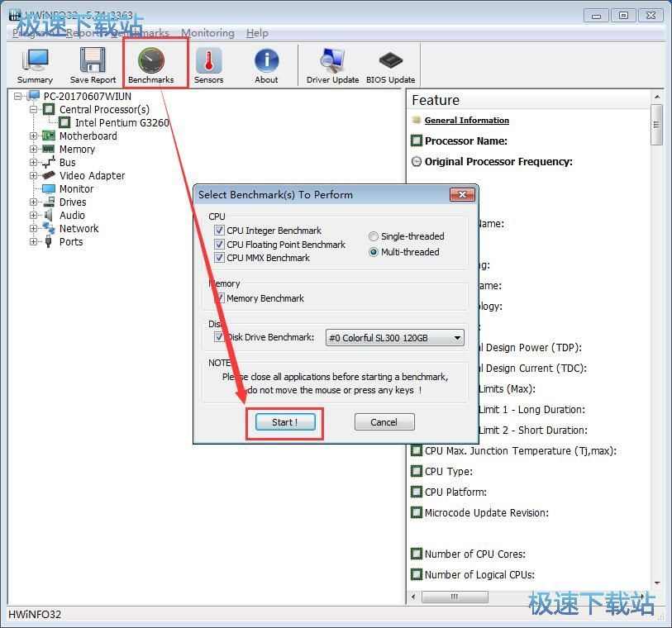This screenshot has height=628, width=672.
Task: Uncheck CPU Floating Point Benchmark checkbox
Action: tap(219, 244)
